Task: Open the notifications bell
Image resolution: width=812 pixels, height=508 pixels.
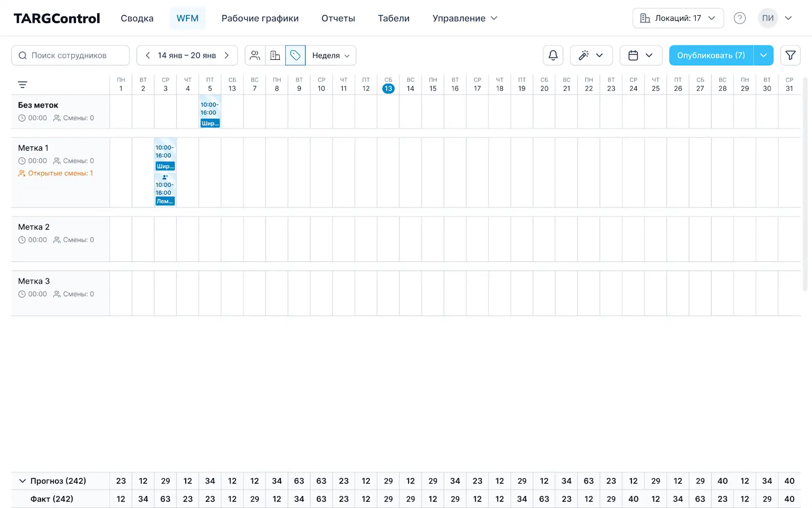Action: (x=553, y=55)
